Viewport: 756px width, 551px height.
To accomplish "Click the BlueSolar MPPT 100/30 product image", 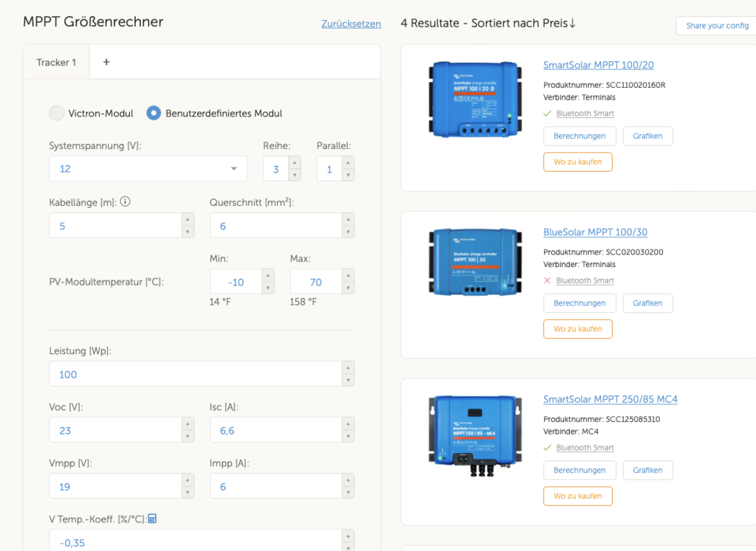I will [x=475, y=262].
